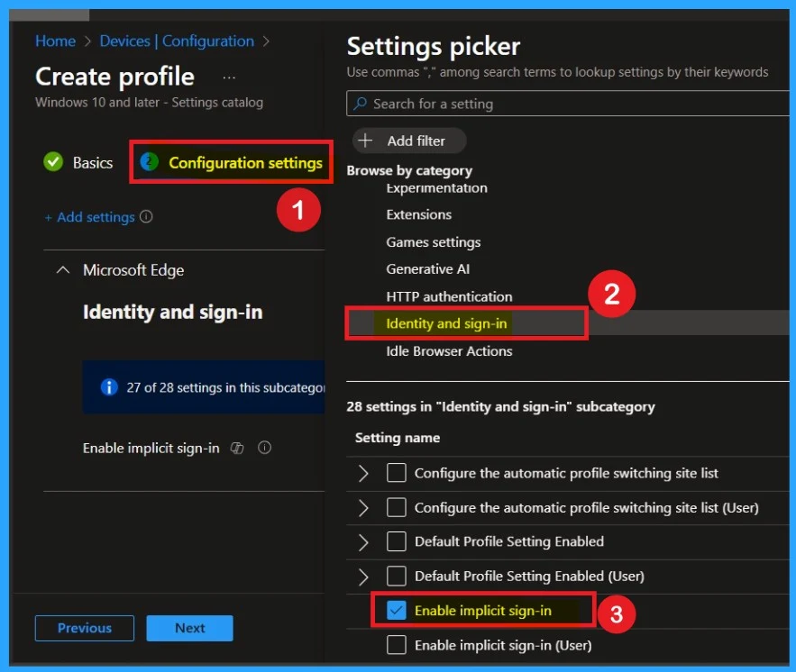Go to Devices | Configuration breadcrumb link
Screen dimensions: 796x672
pos(177,41)
